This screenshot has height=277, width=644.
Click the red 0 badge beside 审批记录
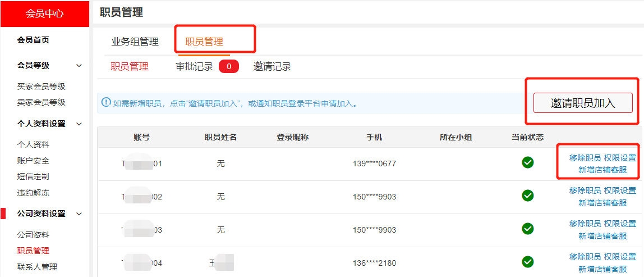pos(229,67)
